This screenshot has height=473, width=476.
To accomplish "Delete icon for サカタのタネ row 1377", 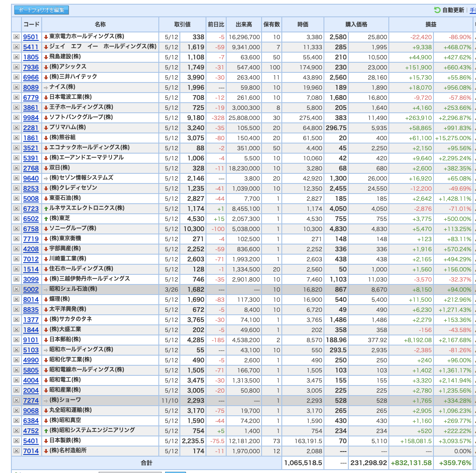I will point(16,319).
